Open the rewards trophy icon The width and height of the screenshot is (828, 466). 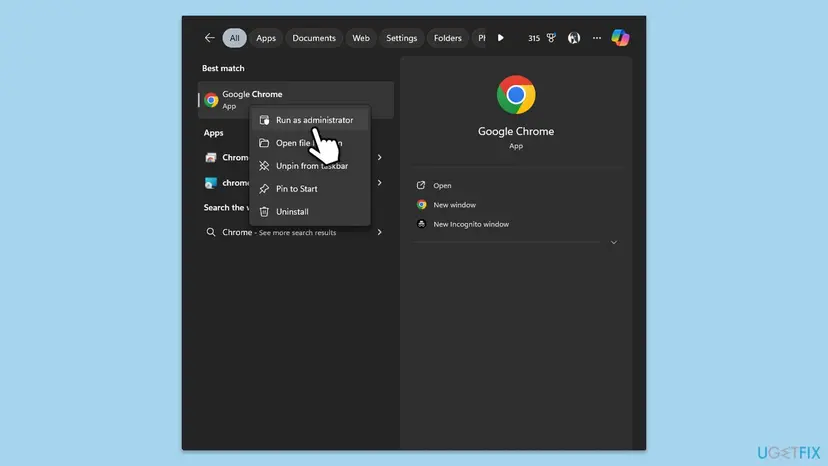coord(551,38)
